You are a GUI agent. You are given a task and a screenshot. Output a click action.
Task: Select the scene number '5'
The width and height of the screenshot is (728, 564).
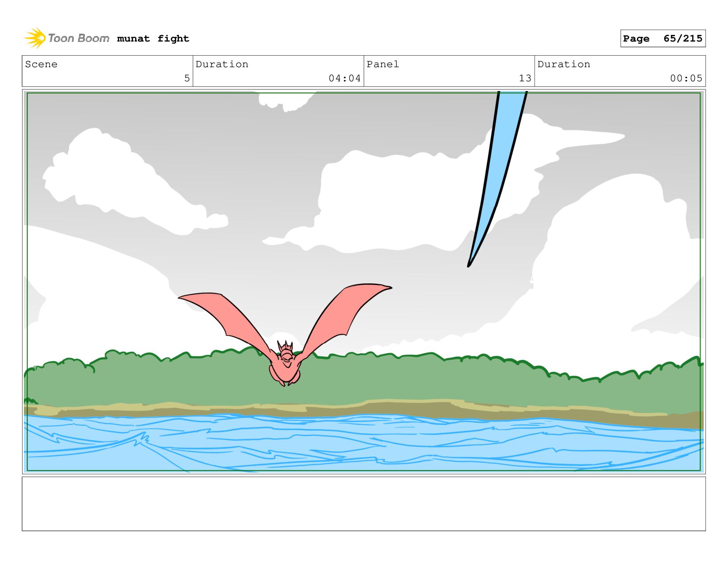coord(187,78)
